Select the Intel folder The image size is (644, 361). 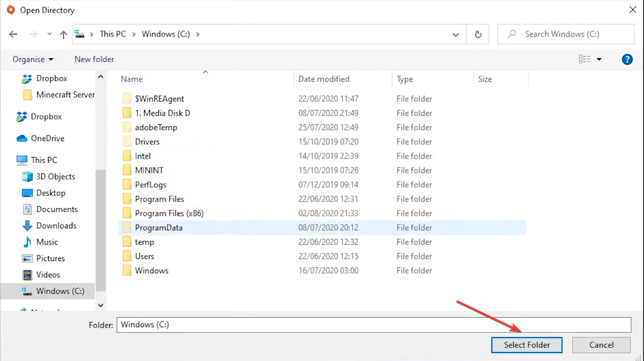click(143, 155)
